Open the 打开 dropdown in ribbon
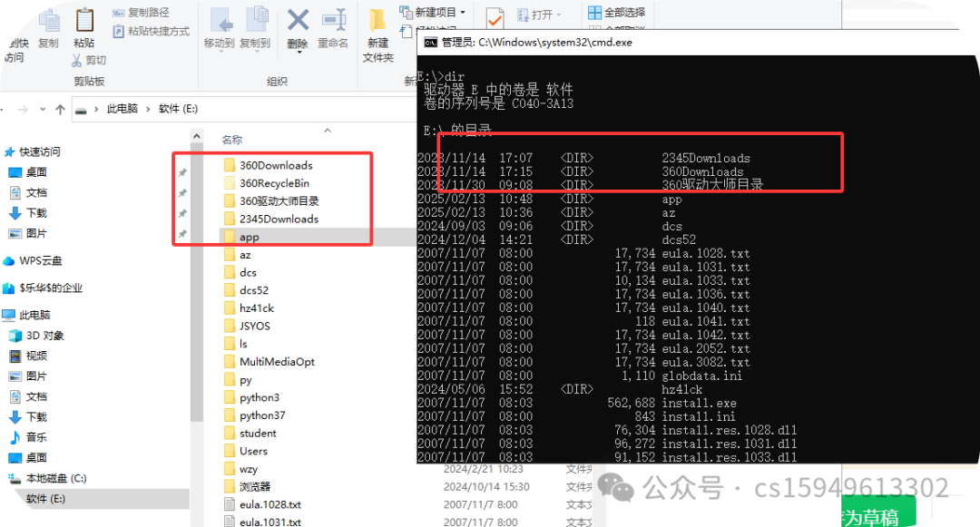Image resolution: width=980 pixels, height=527 pixels. coord(559,15)
